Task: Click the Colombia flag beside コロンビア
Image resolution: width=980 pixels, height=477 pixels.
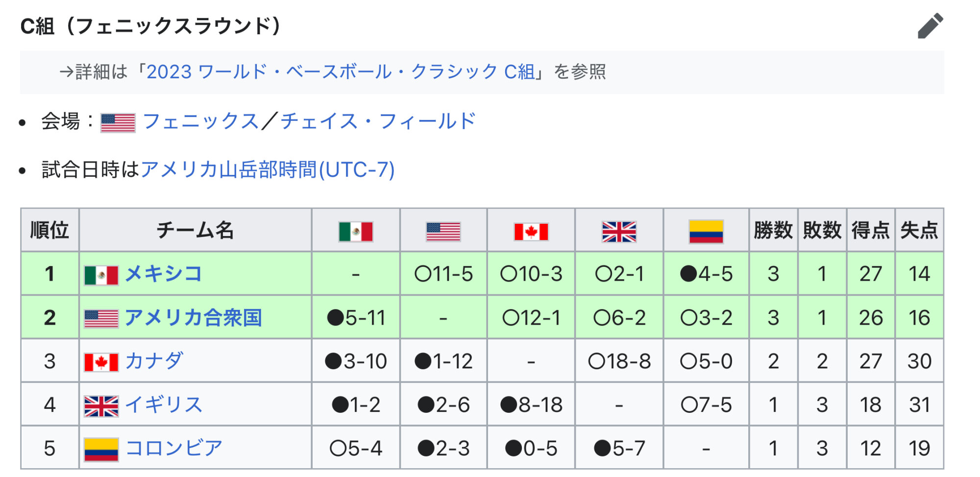Action: 101,449
